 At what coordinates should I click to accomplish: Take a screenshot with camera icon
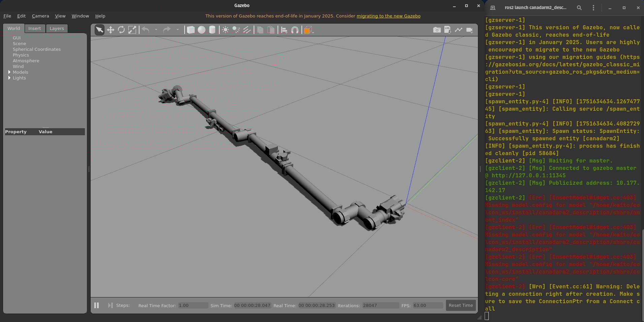(x=437, y=30)
